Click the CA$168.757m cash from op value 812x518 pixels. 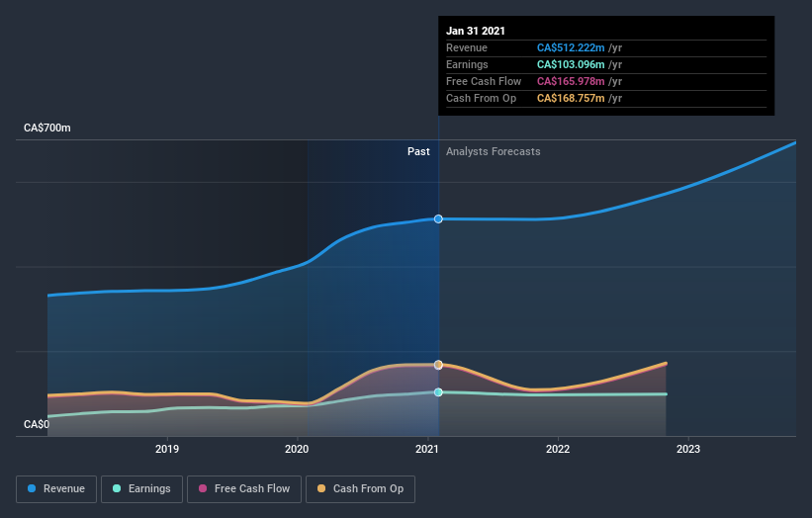[571, 98]
